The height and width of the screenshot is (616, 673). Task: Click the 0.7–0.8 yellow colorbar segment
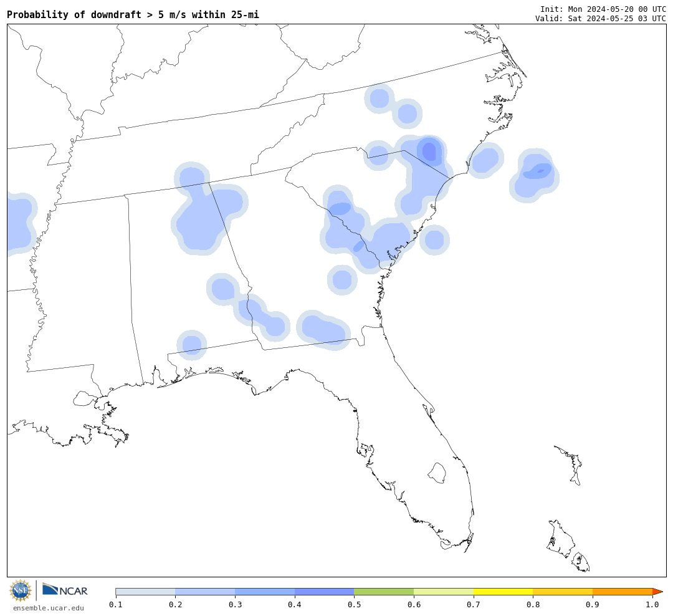point(504,592)
